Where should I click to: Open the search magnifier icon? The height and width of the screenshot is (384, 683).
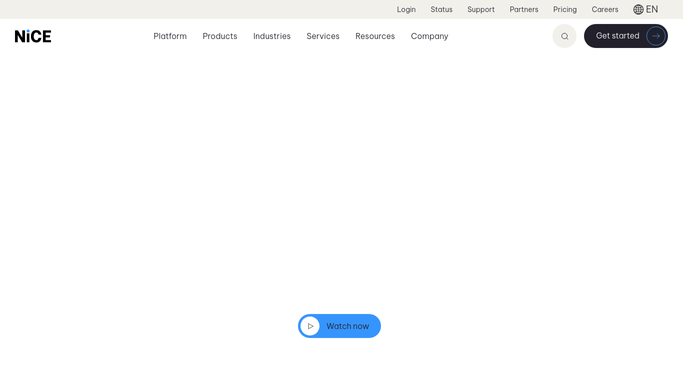click(565, 36)
